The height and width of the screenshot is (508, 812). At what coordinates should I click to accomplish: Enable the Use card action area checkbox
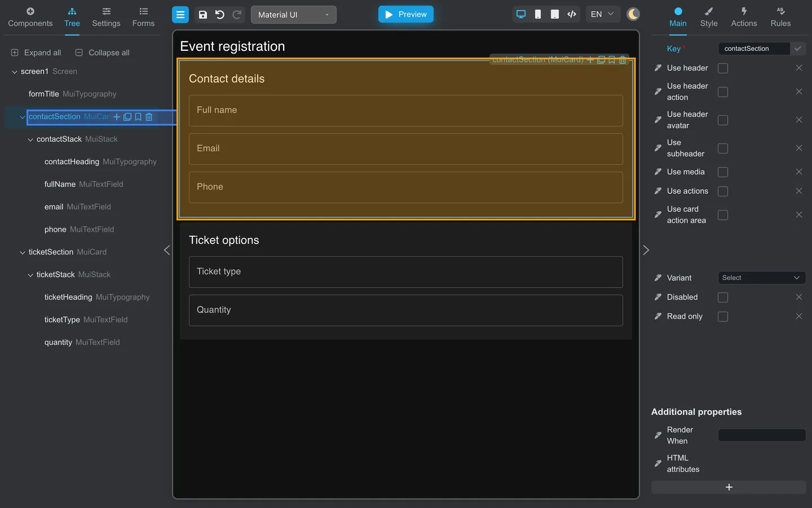pos(723,215)
